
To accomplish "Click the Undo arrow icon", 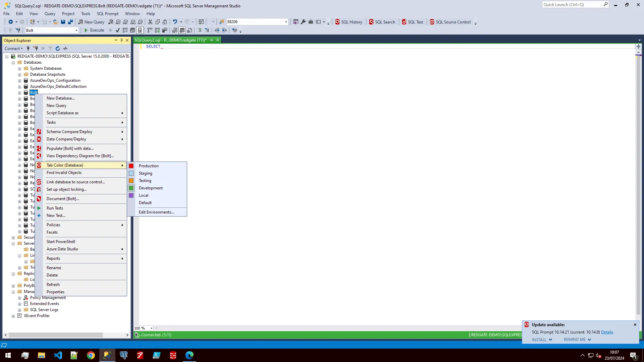I will coord(175,22).
